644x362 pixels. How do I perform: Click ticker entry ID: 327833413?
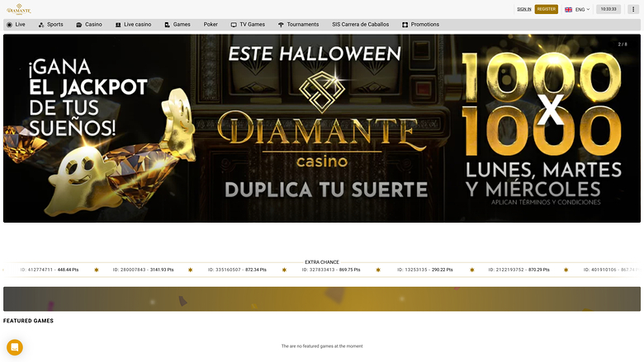(x=331, y=270)
